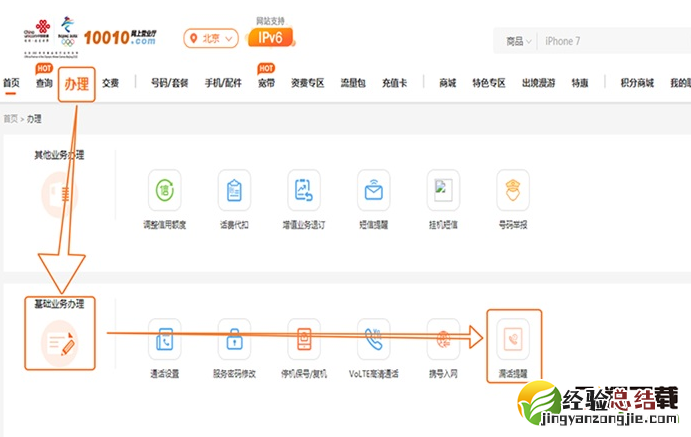The height and width of the screenshot is (437, 691).
Task: Click the 号码举报 text label
Action: 513,225
